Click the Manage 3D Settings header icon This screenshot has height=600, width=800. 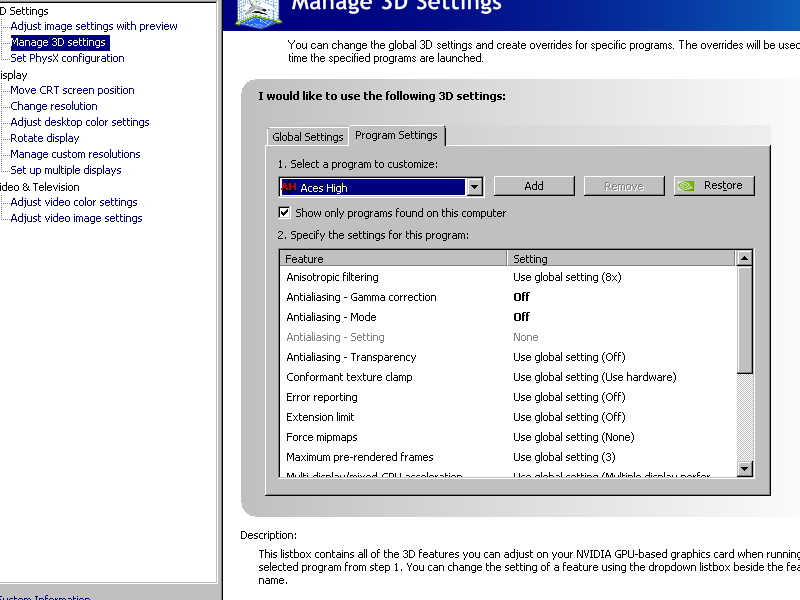click(x=259, y=13)
